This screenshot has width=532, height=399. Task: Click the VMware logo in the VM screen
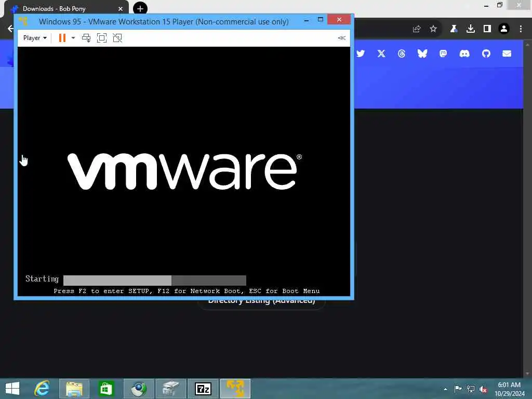pos(184,171)
